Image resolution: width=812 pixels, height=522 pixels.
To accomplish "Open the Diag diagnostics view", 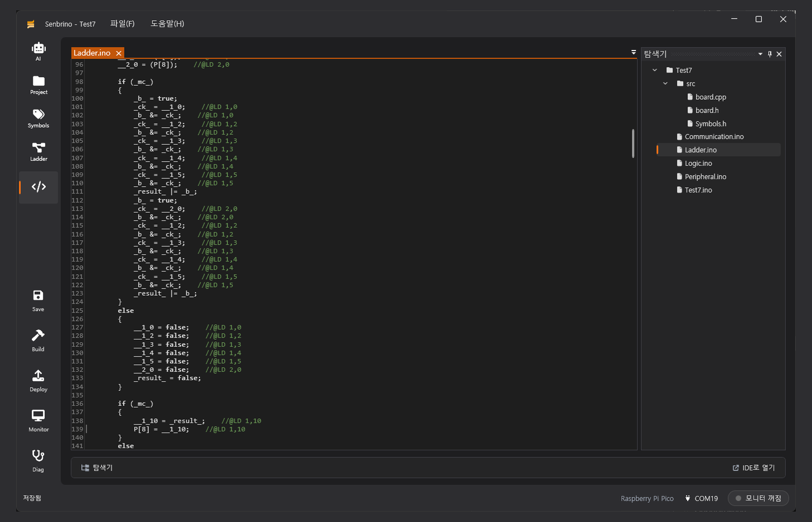I will pos(38,461).
